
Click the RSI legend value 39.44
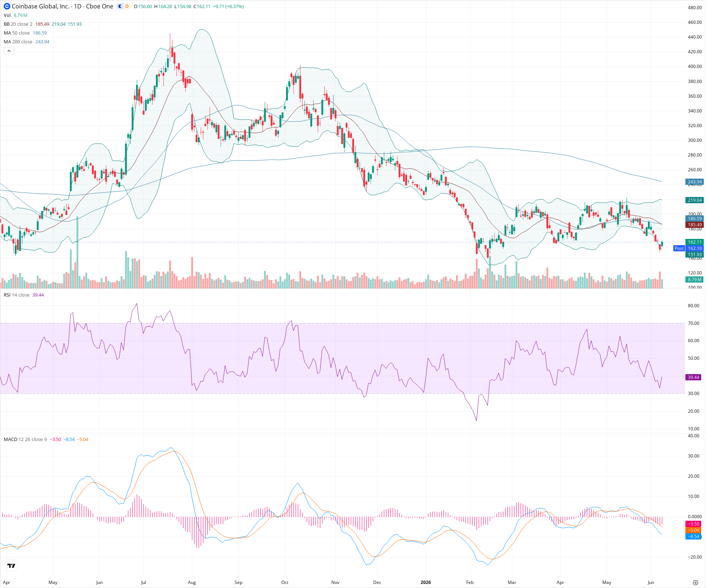pos(38,295)
